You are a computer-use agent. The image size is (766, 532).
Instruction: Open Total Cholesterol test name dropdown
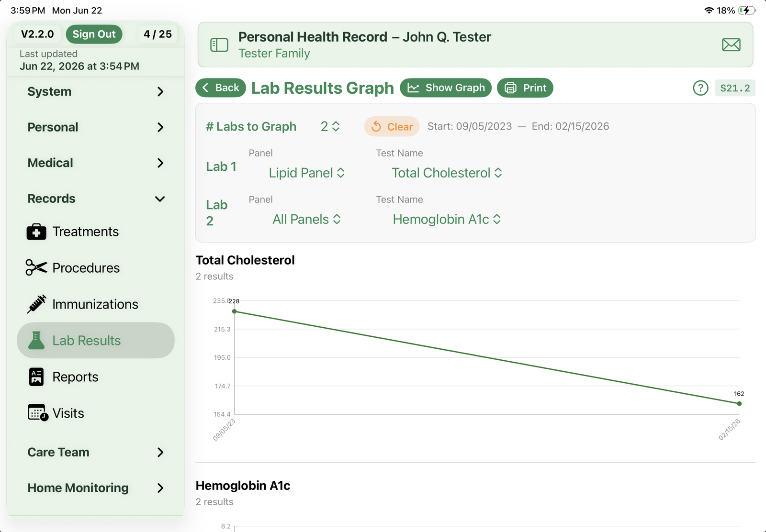pos(447,173)
